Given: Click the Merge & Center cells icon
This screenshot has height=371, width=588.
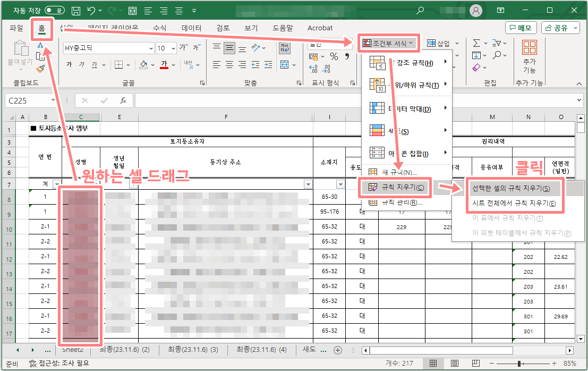Looking at the screenshot, I should (x=284, y=64).
